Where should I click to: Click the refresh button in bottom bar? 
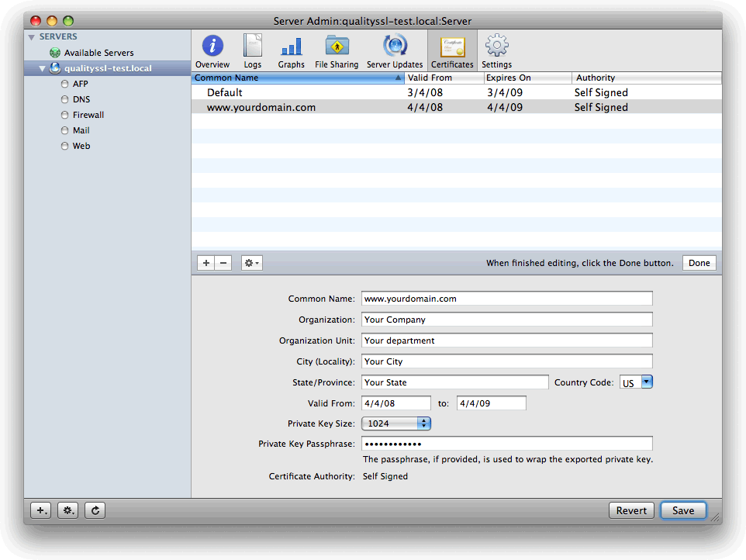[95, 510]
